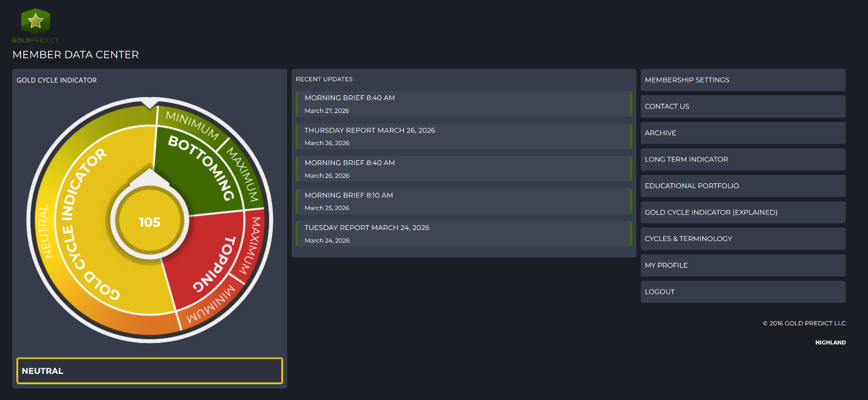Image resolution: width=868 pixels, height=400 pixels.
Task: Click the gauge's top pointer marker
Action: [149, 103]
